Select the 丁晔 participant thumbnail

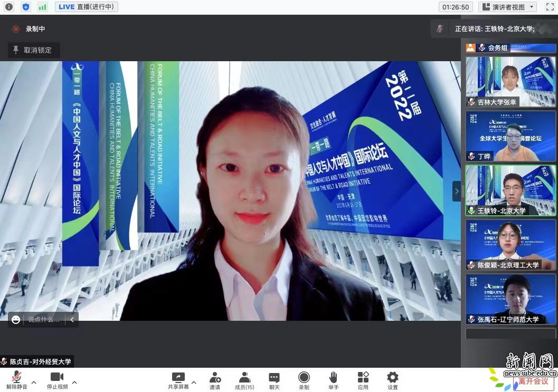pos(510,136)
